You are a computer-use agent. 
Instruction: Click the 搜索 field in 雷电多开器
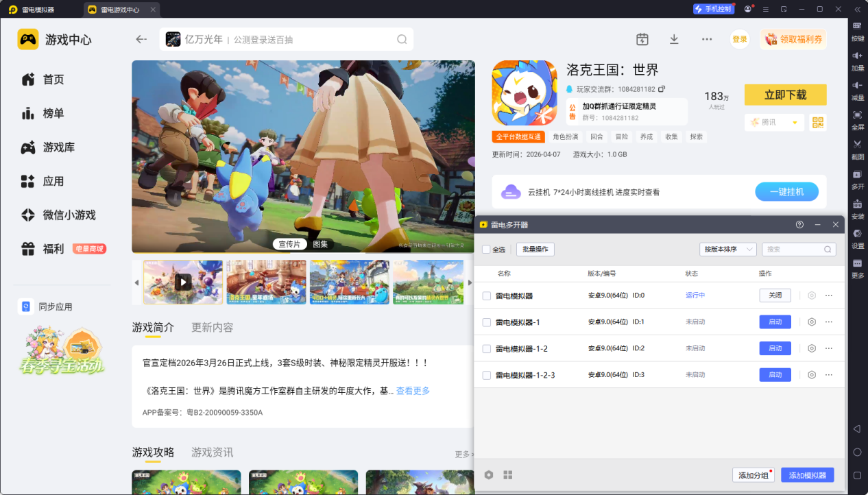[x=799, y=250]
